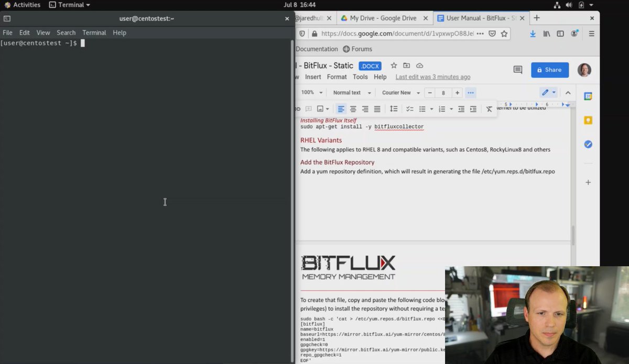Open the 100% zoom level dropdown

[x=311, y=92]
